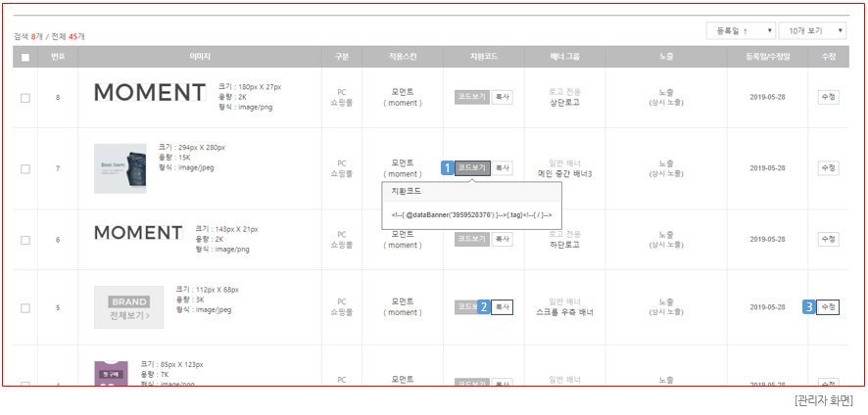The height and width of the screenshot is (415, 868).
Task: Expand the 10개 보기 page size dropdown
Action: (x=812, y=31)
